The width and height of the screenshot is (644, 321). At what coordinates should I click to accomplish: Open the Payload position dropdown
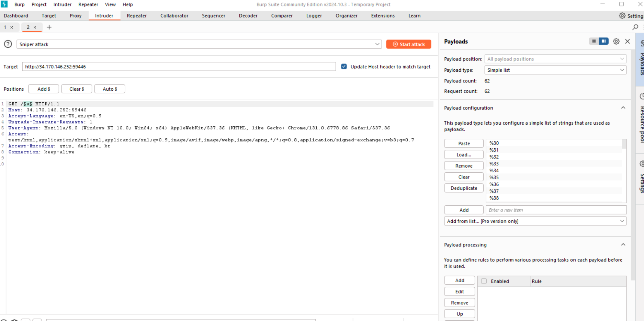[555, 59]
